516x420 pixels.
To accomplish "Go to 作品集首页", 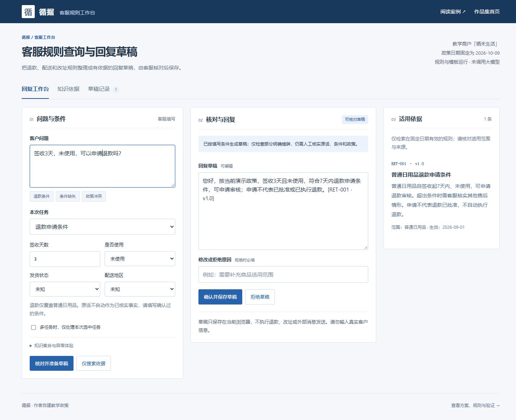I will pos(487,12).
